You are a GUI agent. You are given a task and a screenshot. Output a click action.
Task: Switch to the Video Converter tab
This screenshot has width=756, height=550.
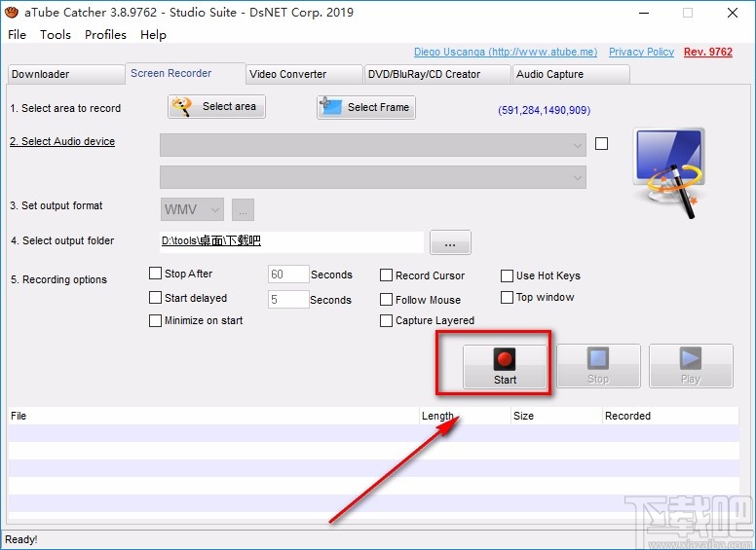pos(304,74)
